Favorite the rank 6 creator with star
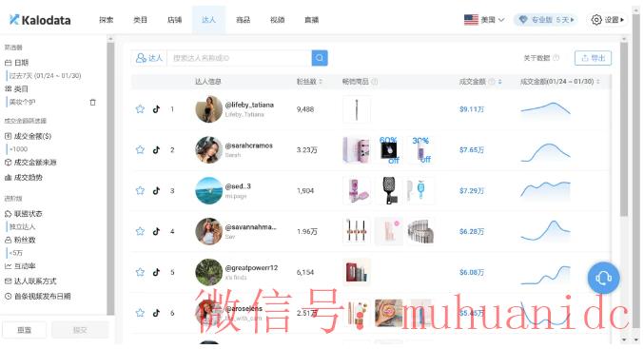644x349 pixels. click(x=140, y=313)
